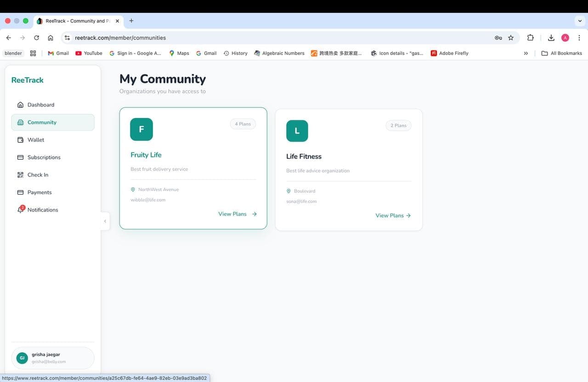Open the Wallet section
The image size is (588, 382).
[x=35, y=140]
